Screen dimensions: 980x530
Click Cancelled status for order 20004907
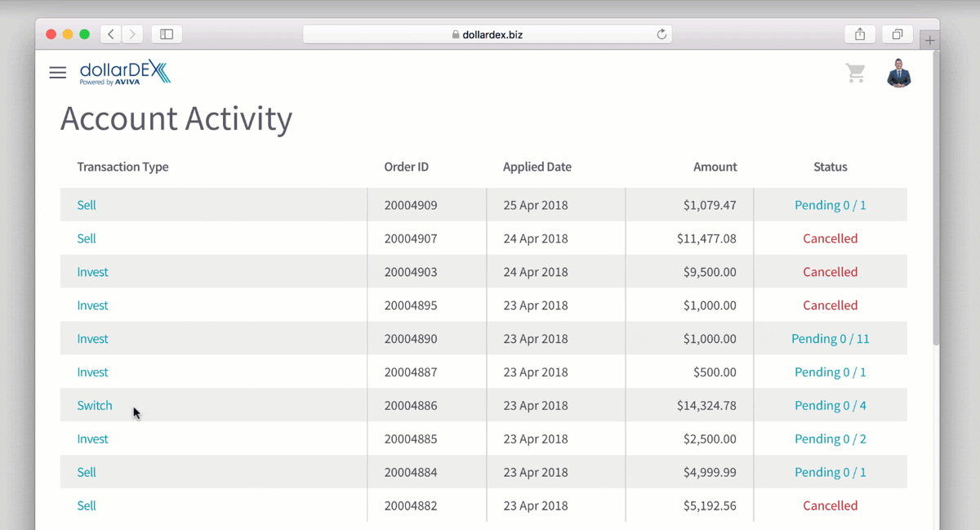click(x=831, y=238)
